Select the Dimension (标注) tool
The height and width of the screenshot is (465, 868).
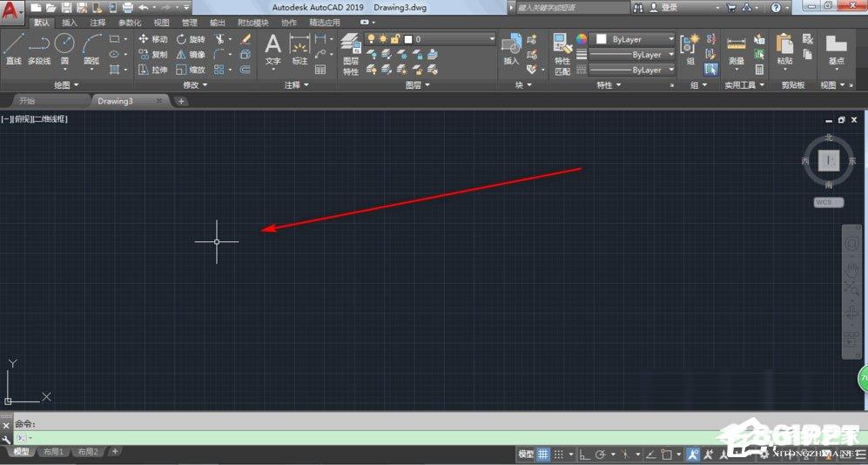pos(299,49)
